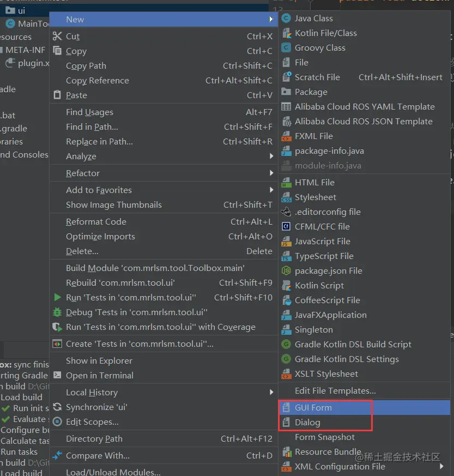Choose File in New submenu
The height and width of the screenshot is (476, 454).
pyautogui.click(x=364, y=63)
